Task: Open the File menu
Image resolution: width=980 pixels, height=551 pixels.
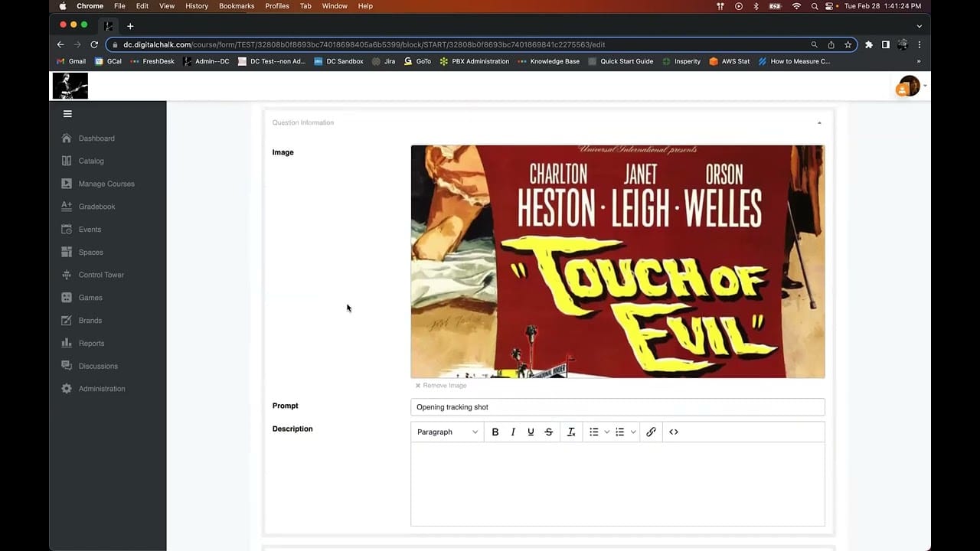Action: point(119,6)
